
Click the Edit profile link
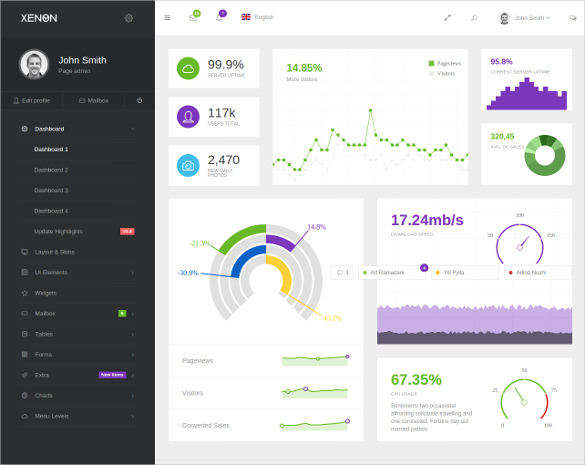[32, 100]
